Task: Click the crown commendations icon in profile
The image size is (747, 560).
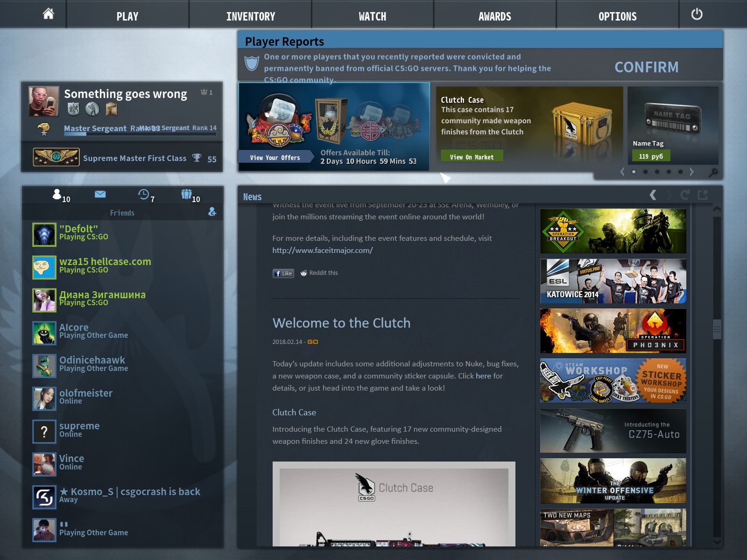Action: pos(204,92)
